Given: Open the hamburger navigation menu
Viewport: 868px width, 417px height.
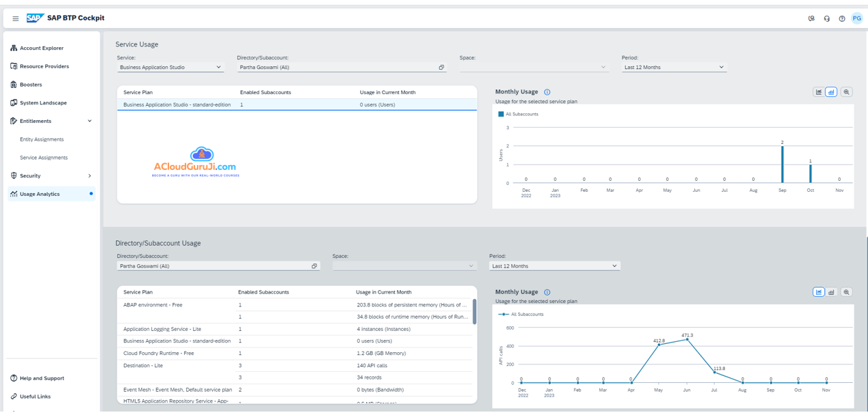Looking at the screenshot, I should [16, 18].
